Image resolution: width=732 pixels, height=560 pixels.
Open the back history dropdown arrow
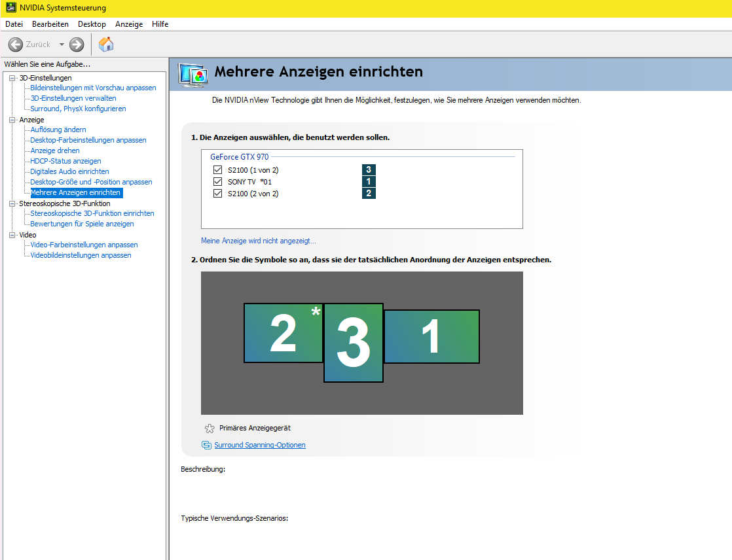click(62, 44)
